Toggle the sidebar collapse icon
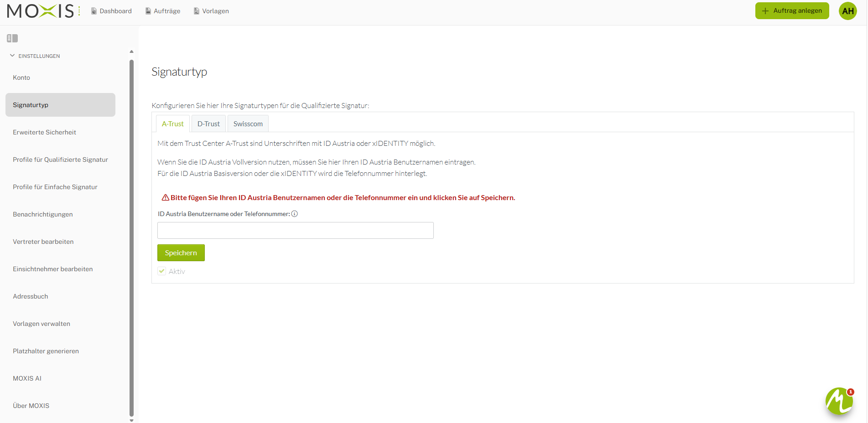 (x=12, y=38)
